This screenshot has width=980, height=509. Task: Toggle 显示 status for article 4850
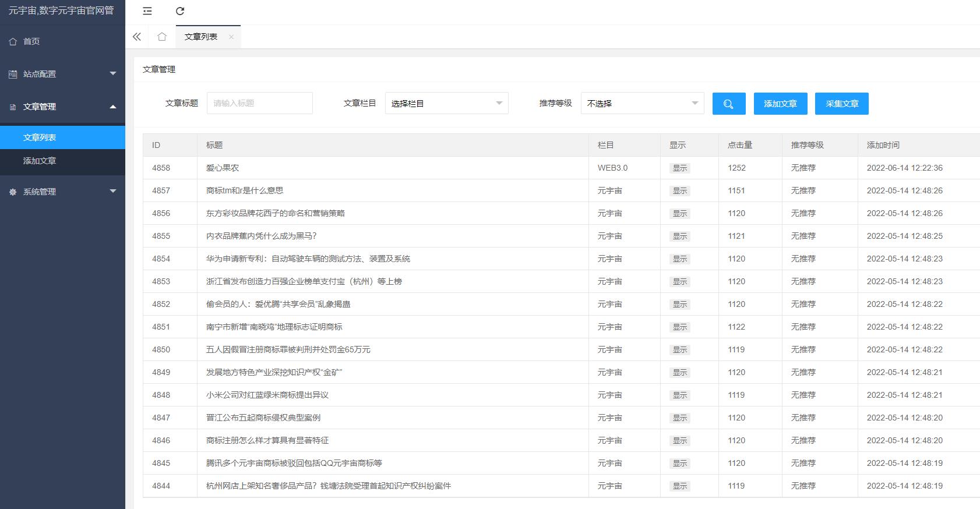pyautogui.click(x=679, y=350)
